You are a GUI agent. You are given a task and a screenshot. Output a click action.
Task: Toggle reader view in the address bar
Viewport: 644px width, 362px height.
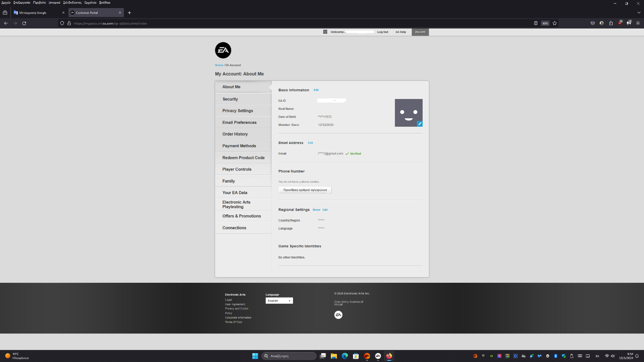point(536,23)
